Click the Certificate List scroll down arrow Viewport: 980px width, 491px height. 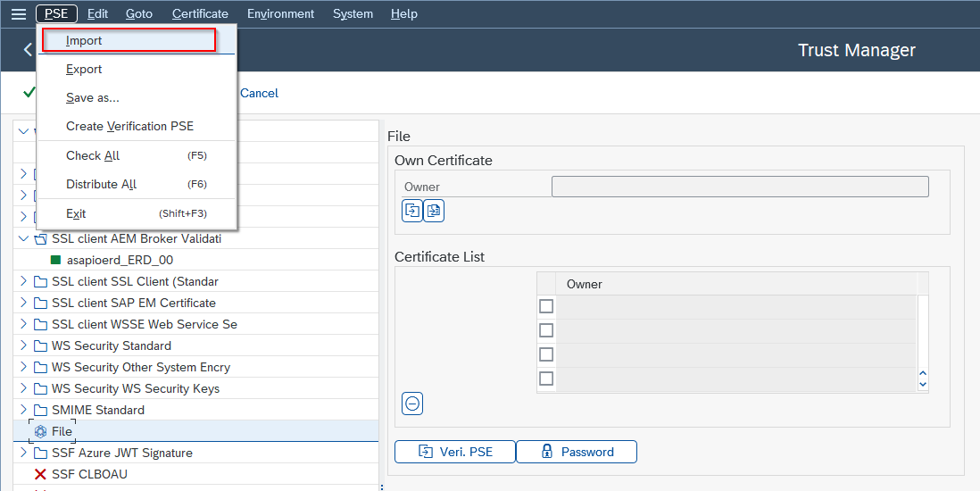tap(923, 384)
